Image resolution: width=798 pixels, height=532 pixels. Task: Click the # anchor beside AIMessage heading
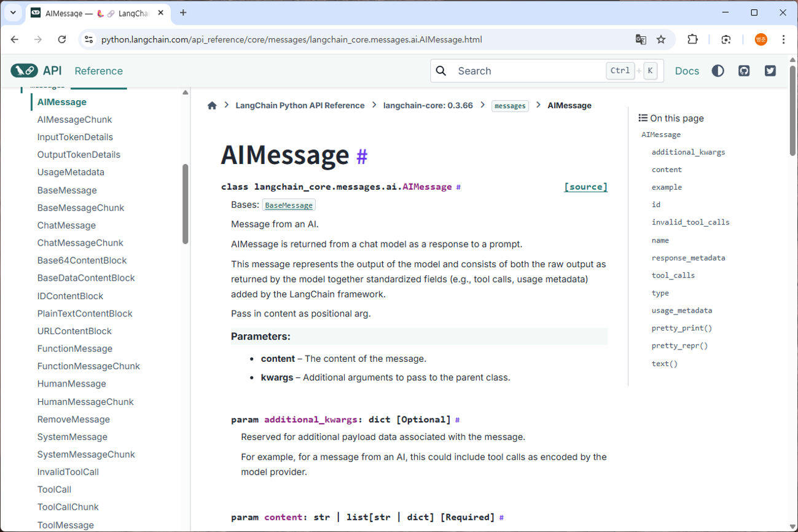(362, 156)
